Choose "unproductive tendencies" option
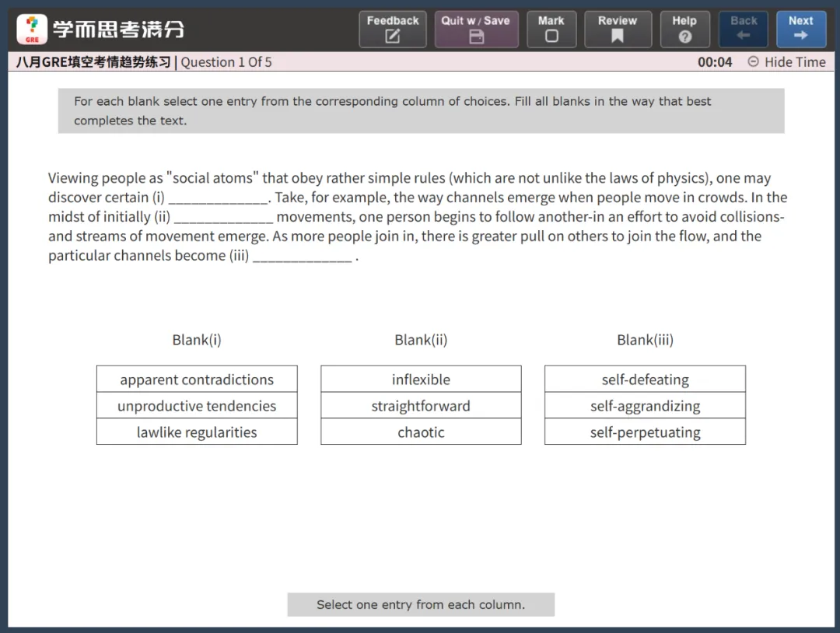Screen dimensions: 840x633 (x=197, y=406)
